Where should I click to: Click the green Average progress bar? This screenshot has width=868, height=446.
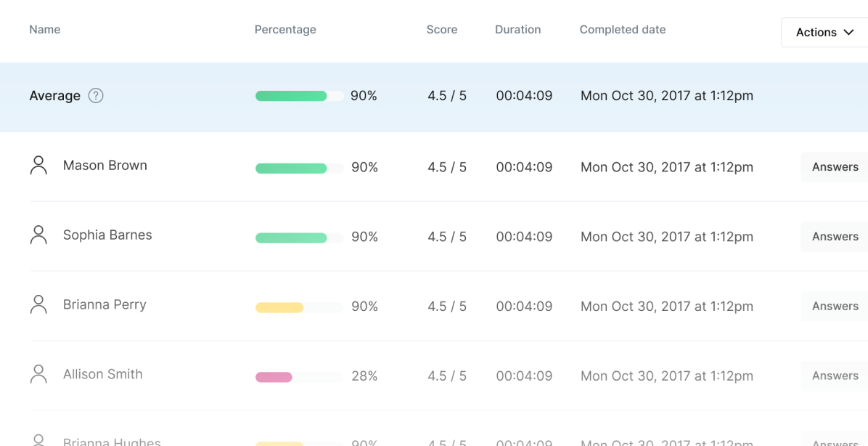click(x=291, y=96)
